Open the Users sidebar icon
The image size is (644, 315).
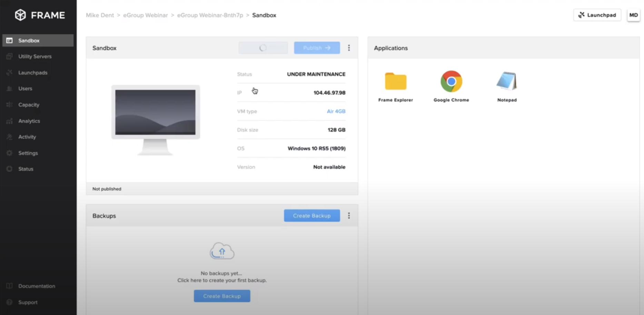click(9, 88)
